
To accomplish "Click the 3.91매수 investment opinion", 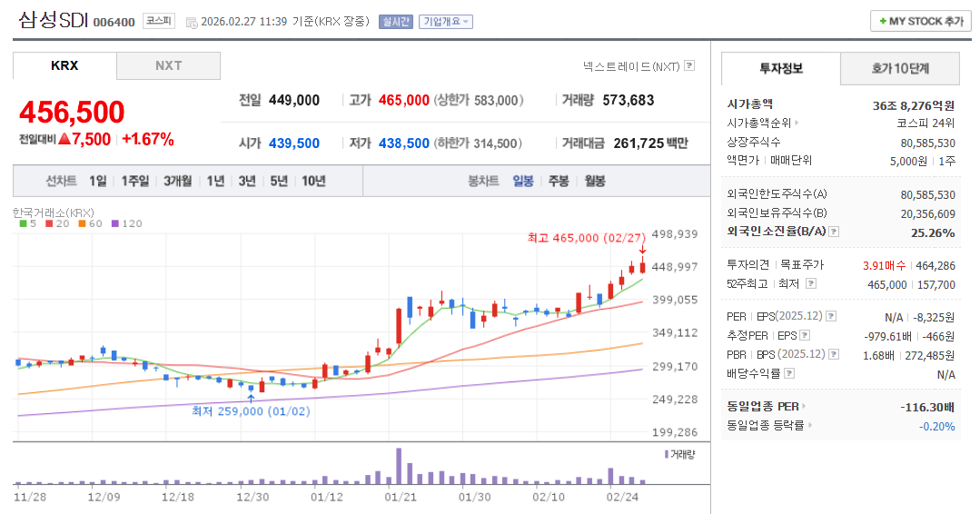I will click(884, 265).
